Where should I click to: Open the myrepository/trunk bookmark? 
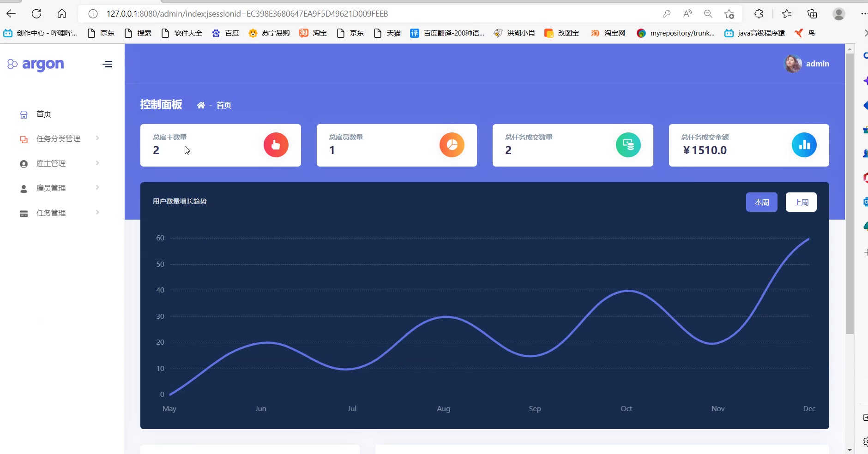click(x=676, y=33)
